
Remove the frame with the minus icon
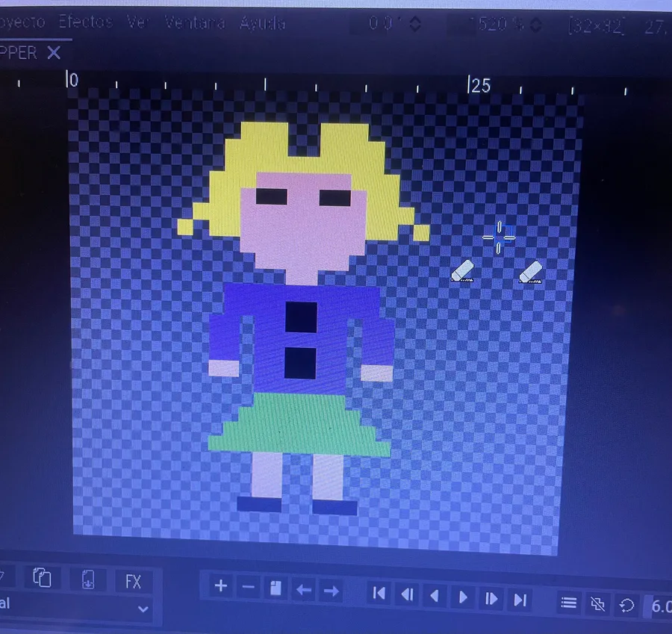tap(249, 587)
